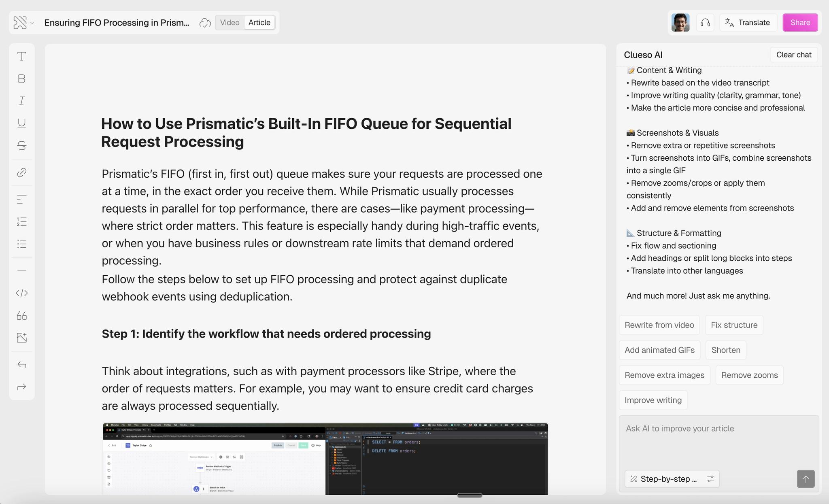This screenshot has height=504, width=829.
Task: Focus the Ask AI input field
Action: point(718,441)
